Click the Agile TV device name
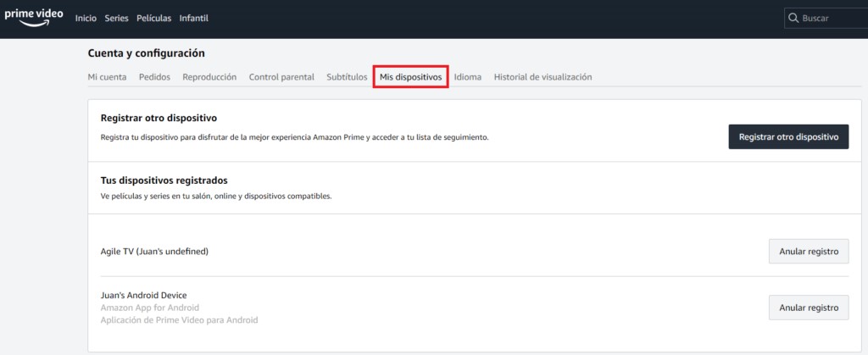 [154, 252]
